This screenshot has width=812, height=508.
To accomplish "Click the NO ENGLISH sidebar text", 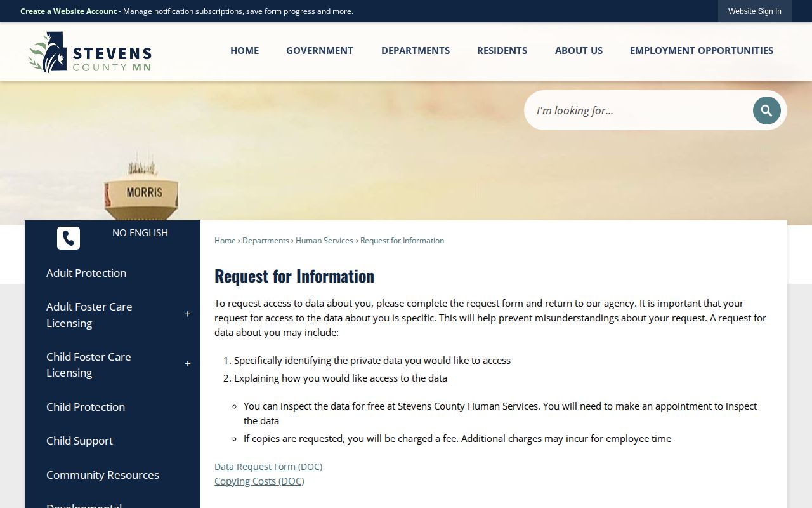I will point(140,233).
